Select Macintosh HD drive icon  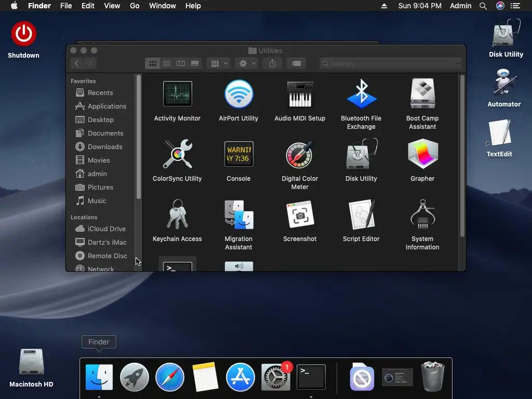coord(31,362)
